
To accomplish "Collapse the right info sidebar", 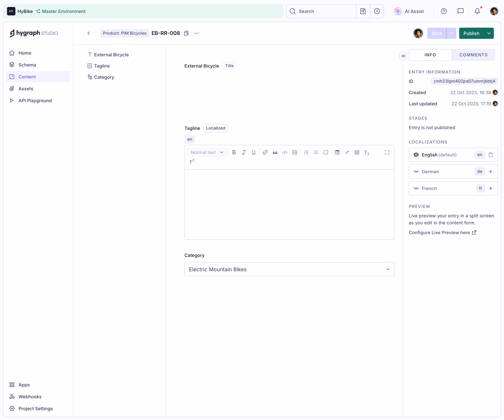I will 403,56.
